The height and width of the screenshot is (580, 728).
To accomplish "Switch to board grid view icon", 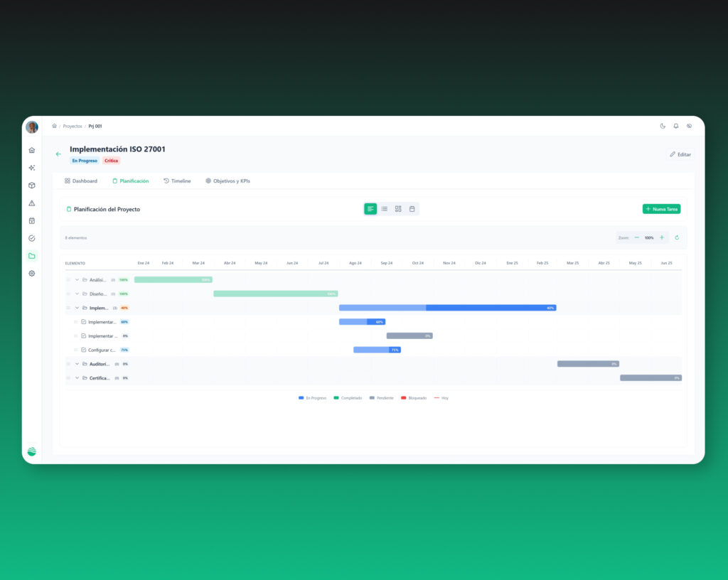I will (x=398, y=209).
